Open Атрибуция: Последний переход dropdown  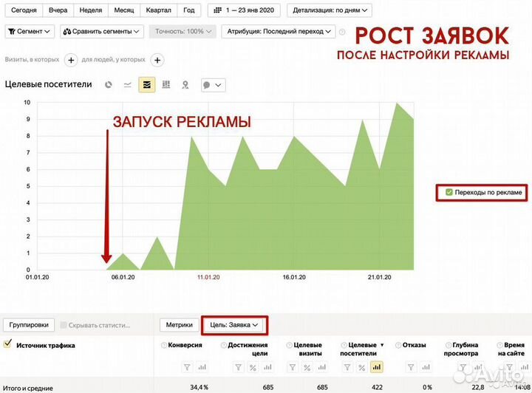click(279, 32)
